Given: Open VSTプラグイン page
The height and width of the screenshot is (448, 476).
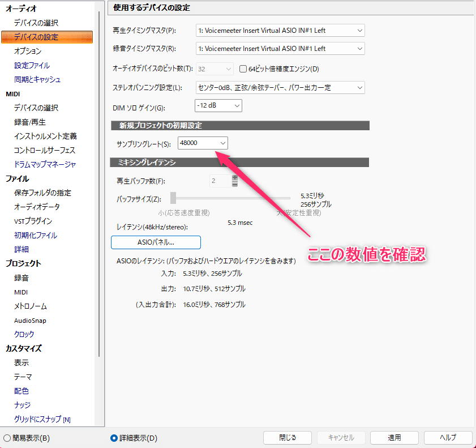Looking at the screenshot, I should coord(33,221).
